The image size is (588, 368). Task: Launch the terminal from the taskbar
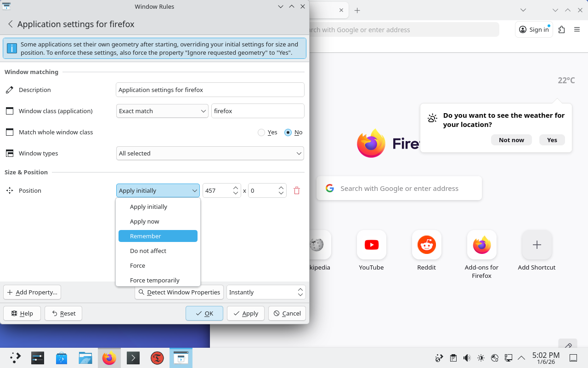[133, 358]
